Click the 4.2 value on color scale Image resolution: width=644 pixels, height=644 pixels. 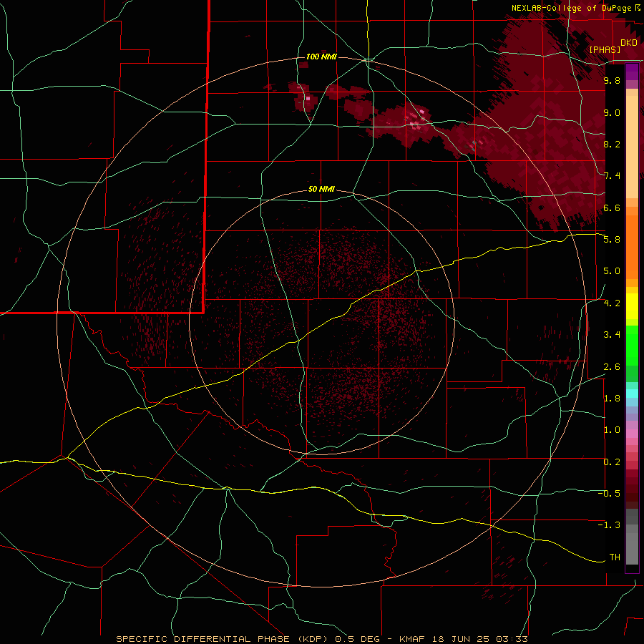point(612,303)
